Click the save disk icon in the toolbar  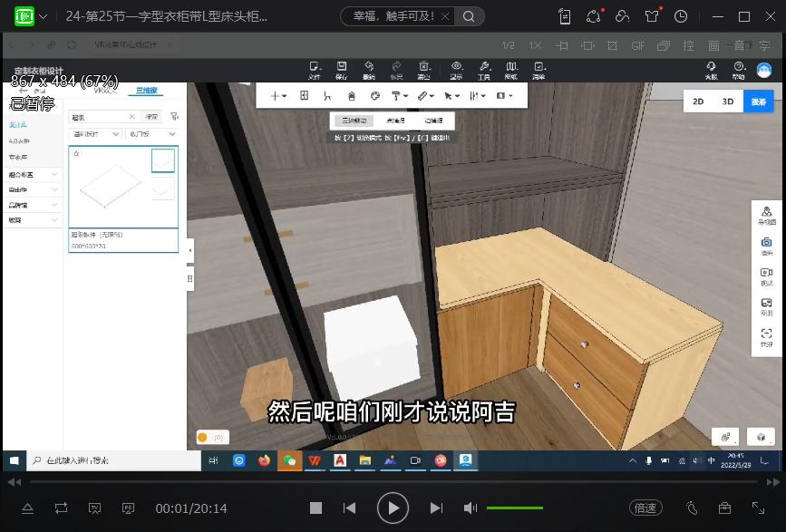coord(341,69)
